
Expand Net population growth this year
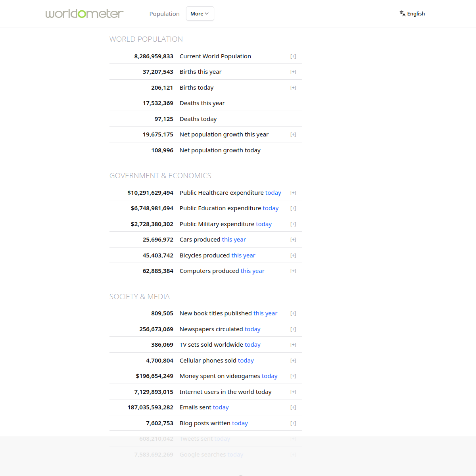click(x=293, y=134)
